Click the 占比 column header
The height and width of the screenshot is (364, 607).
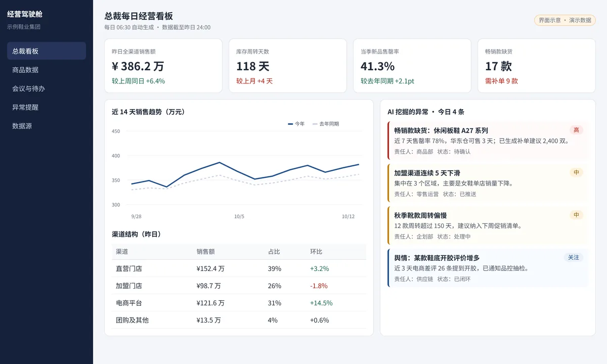[274, 252]
